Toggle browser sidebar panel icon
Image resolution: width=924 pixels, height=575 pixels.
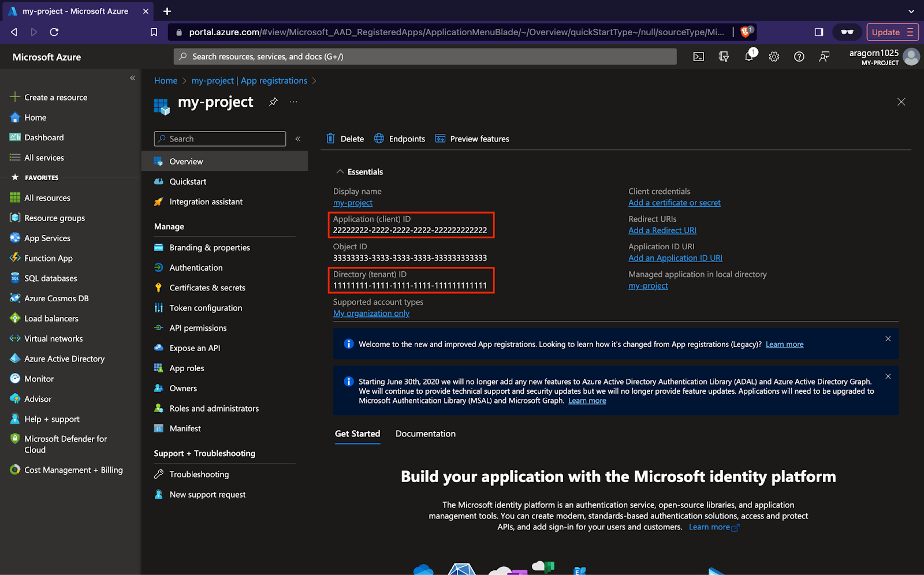[819, 32]
